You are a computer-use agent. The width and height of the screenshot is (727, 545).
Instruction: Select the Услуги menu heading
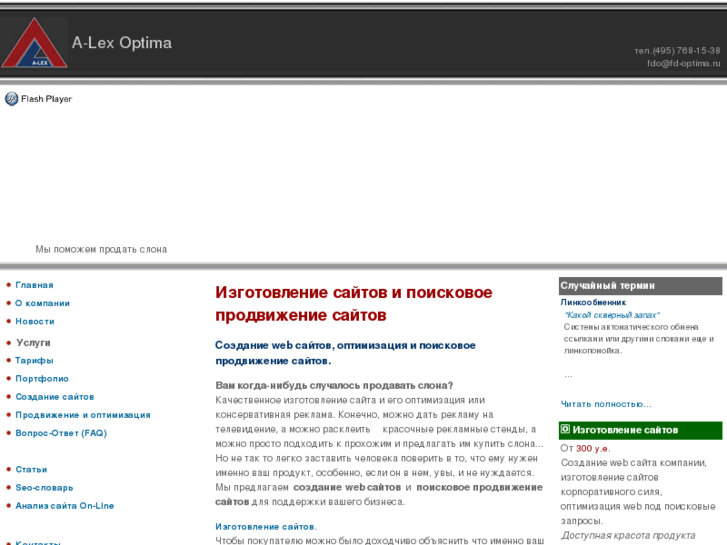point(33,342)
